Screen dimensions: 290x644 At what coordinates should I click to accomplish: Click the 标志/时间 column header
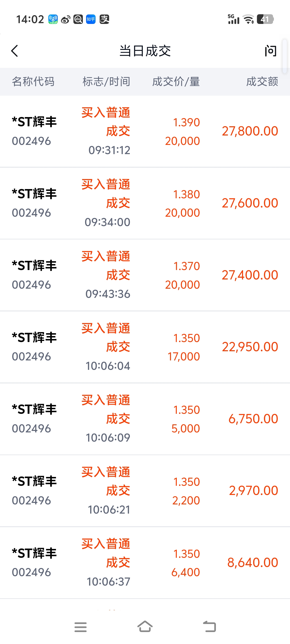[x=106, y=81]
